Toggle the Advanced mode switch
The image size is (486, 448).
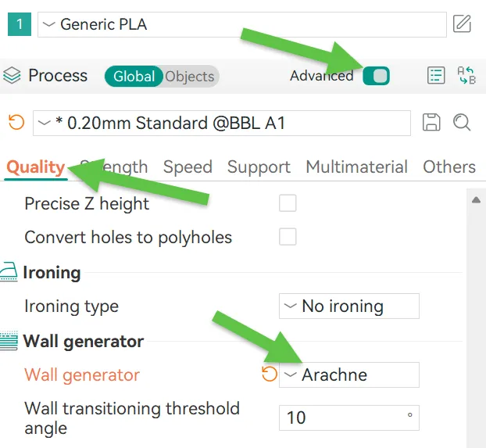(x=376, y=76)
